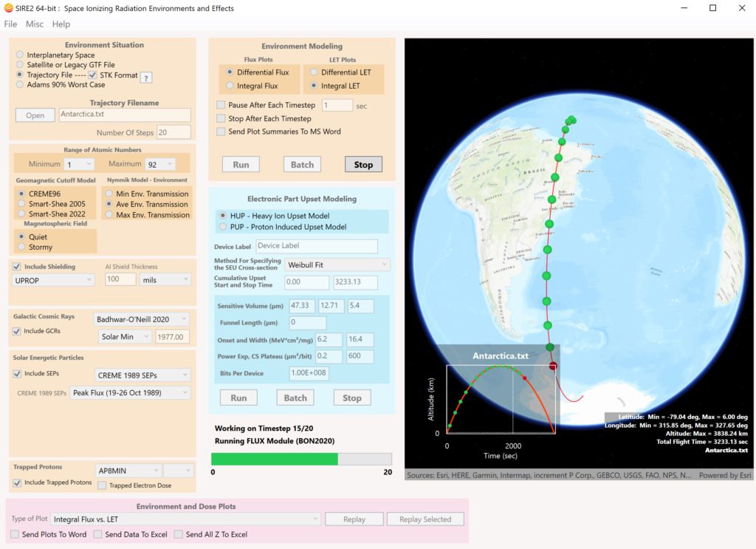Click the Bits Per Device field

309,373
